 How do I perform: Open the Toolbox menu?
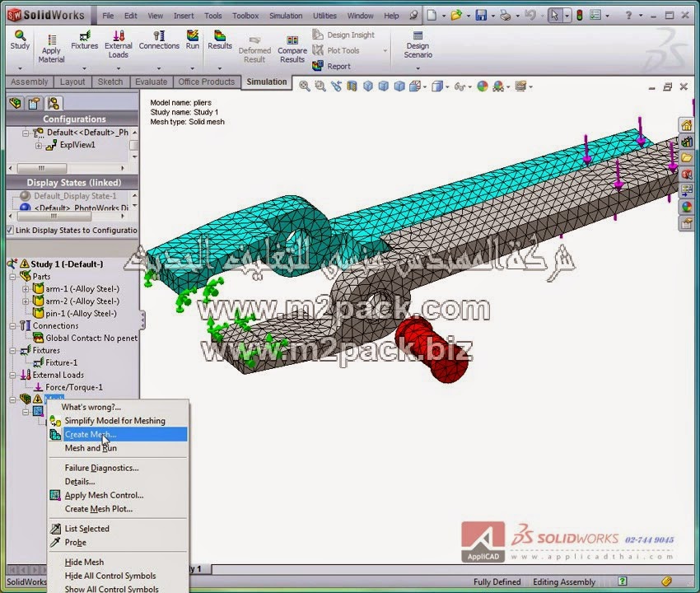point(245,16)
